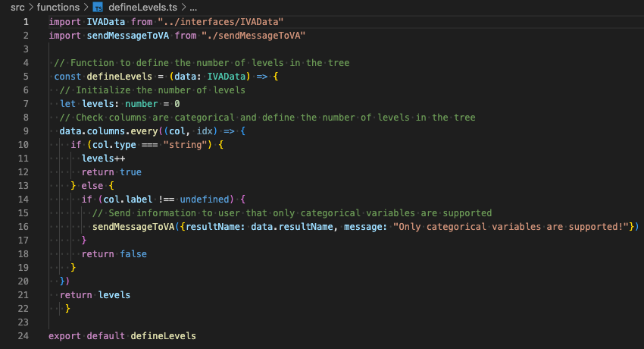Click the "return false" statement
This screenshot has height=349, width=644.
pyautogui.click(x=114, y=254)
